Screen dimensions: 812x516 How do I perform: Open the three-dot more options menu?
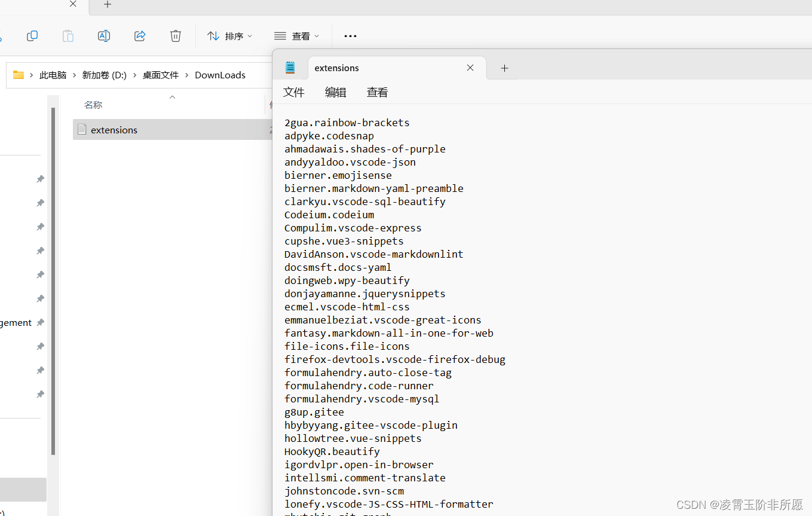click(x=351, y=36)
